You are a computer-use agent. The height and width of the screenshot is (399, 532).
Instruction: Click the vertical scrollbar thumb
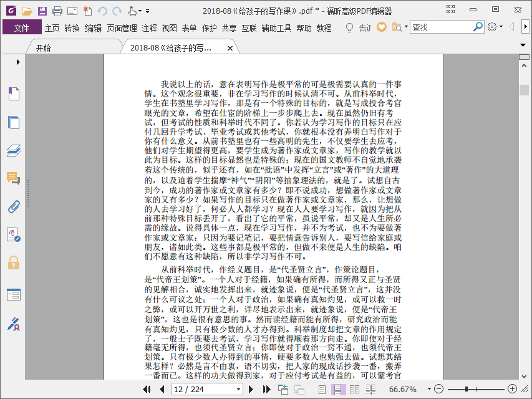click(x=524, y=90)
